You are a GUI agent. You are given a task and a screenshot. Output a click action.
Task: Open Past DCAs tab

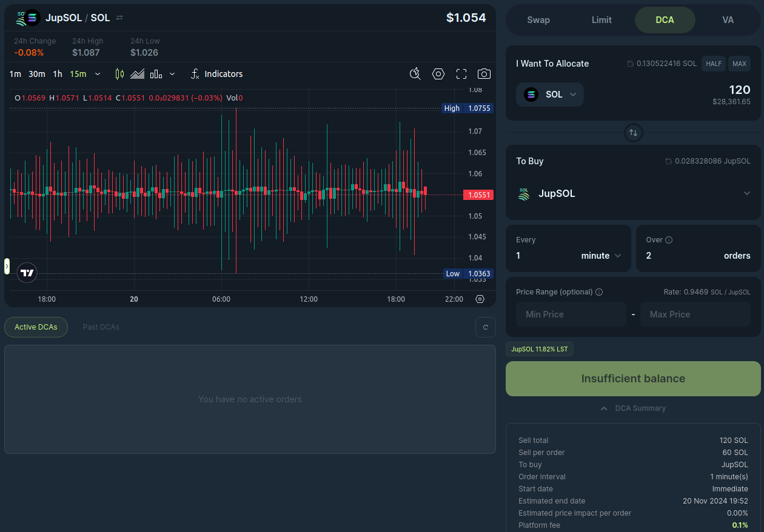click(101, 327)
